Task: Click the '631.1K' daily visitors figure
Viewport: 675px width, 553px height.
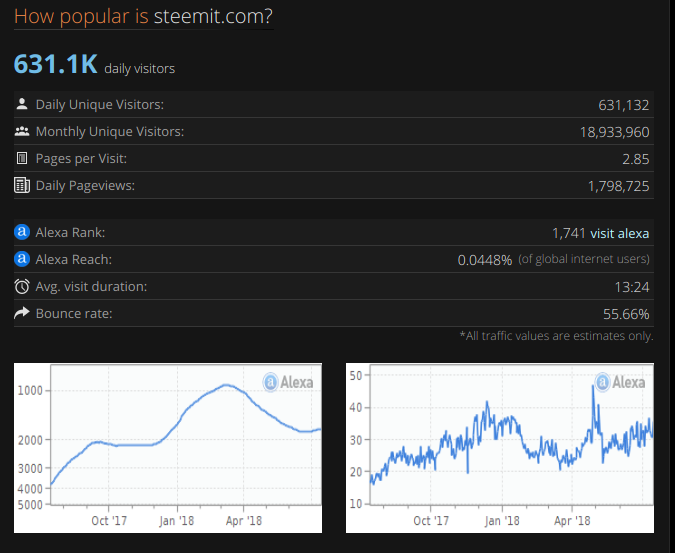Action: pyautogui.click(x=56, y=64)
